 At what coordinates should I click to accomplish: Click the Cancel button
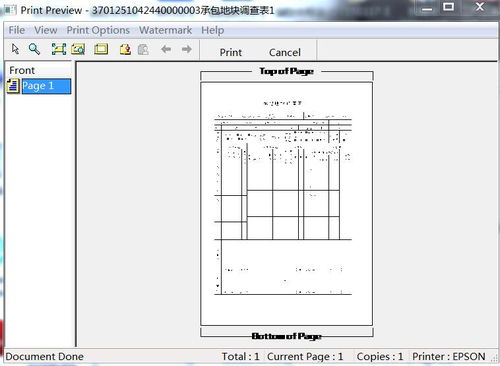285,52
